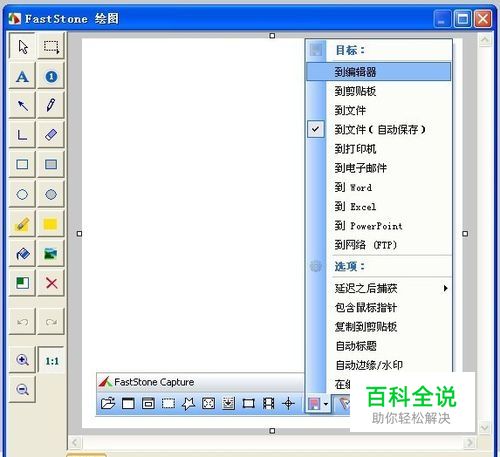Choose the filled ellipse tool
This screenshot has height=457, width=500.
click(x=51, y=194)
